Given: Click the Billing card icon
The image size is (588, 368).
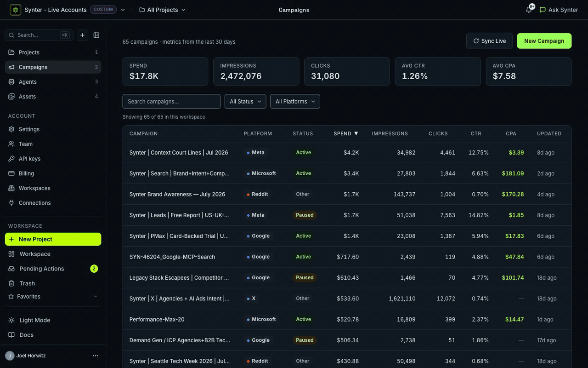Looking at the screenshot, I should point(11,173).
